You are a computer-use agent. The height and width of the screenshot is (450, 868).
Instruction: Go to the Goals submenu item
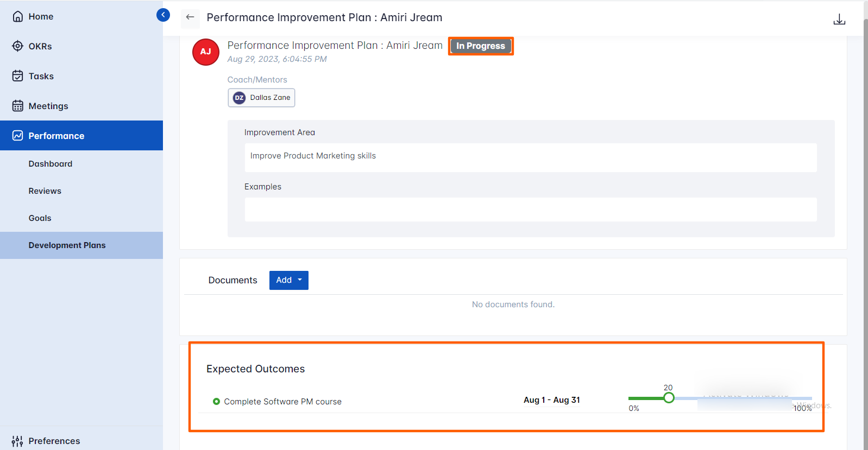(40, 218)
